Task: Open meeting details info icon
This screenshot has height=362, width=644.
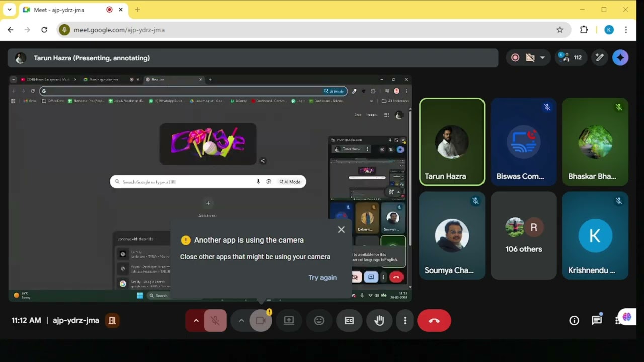Action: pyautogui.click(x=574, y=320)
